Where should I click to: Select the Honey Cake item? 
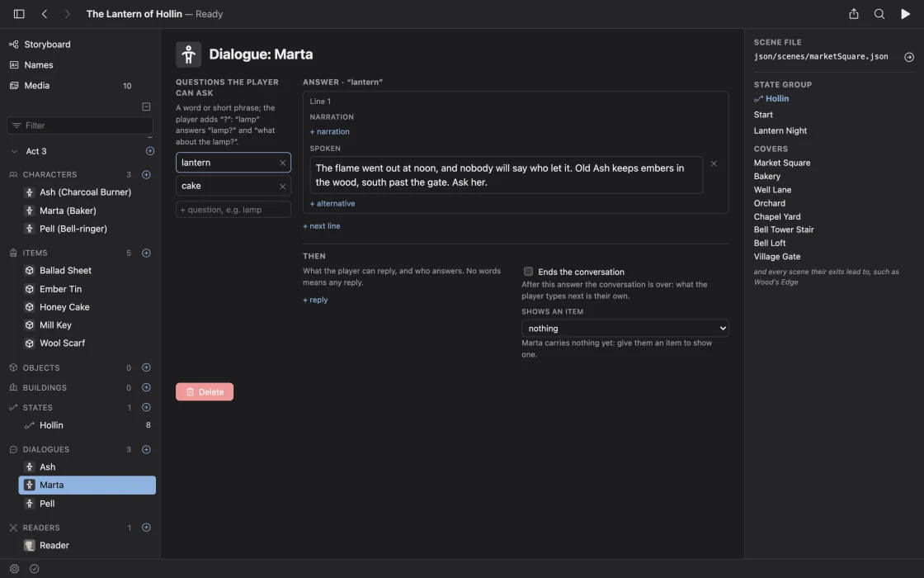[64, 307]
